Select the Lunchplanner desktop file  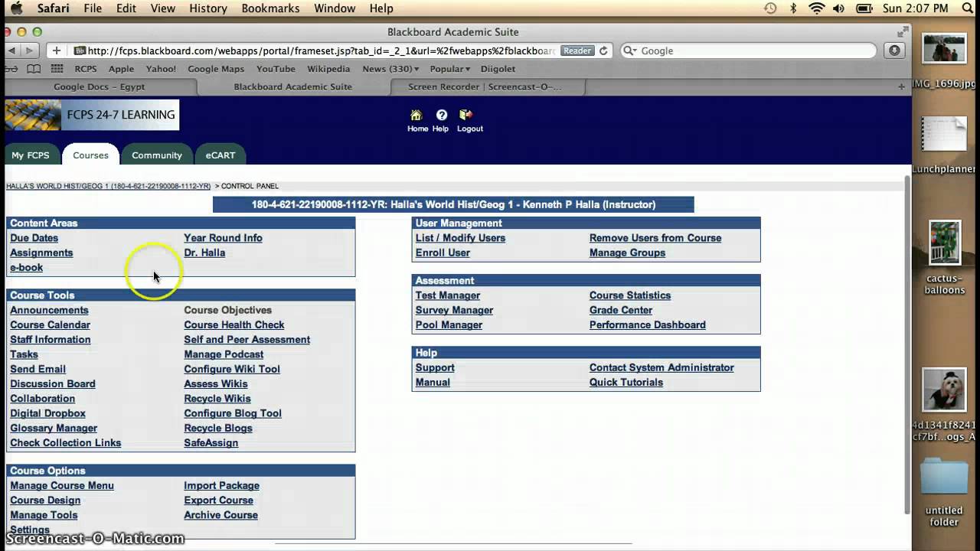pyautogui.click(x=944, y=134)
